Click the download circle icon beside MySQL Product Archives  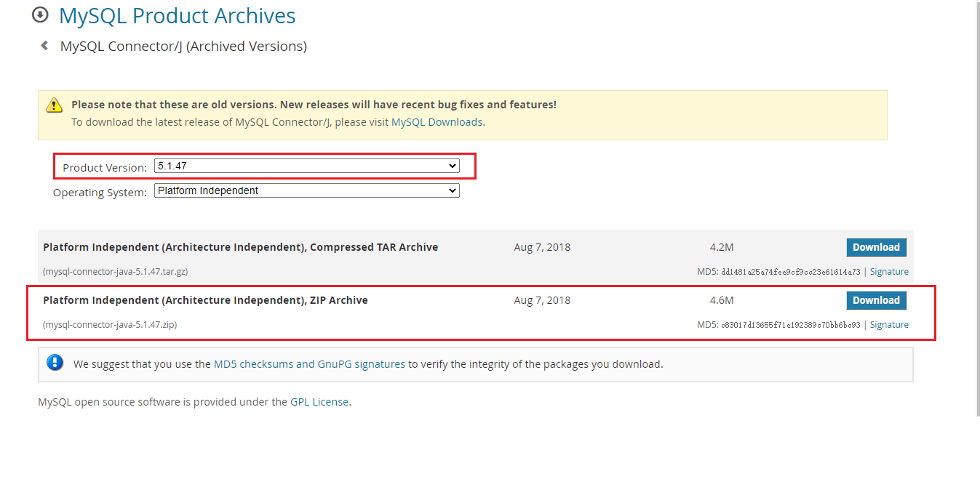[x=40, y=15]
